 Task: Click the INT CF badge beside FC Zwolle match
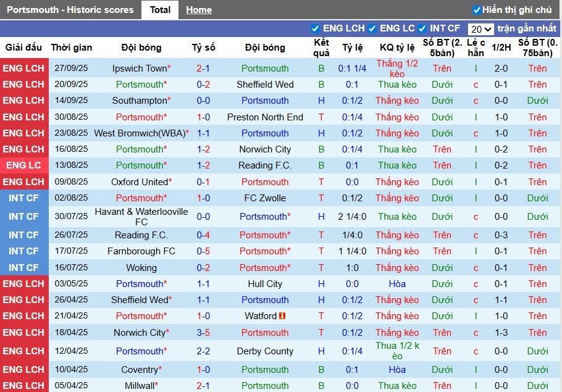pyautogui.click(x=24, y=198)
